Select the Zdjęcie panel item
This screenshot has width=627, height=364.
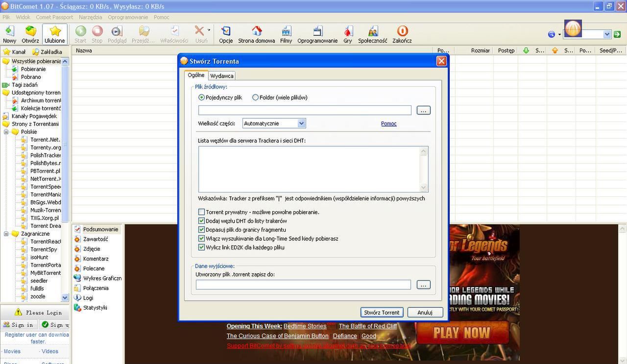(x=91, y=249)
